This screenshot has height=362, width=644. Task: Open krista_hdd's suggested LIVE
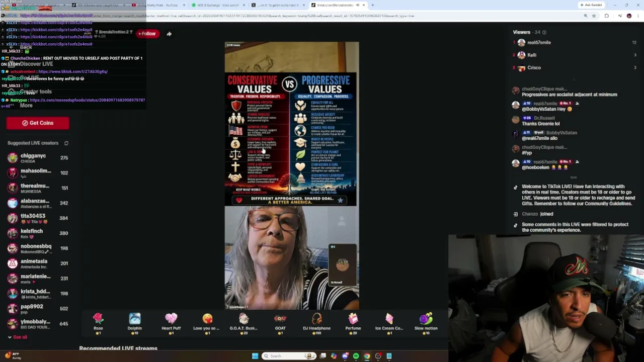tap(38, 294)
